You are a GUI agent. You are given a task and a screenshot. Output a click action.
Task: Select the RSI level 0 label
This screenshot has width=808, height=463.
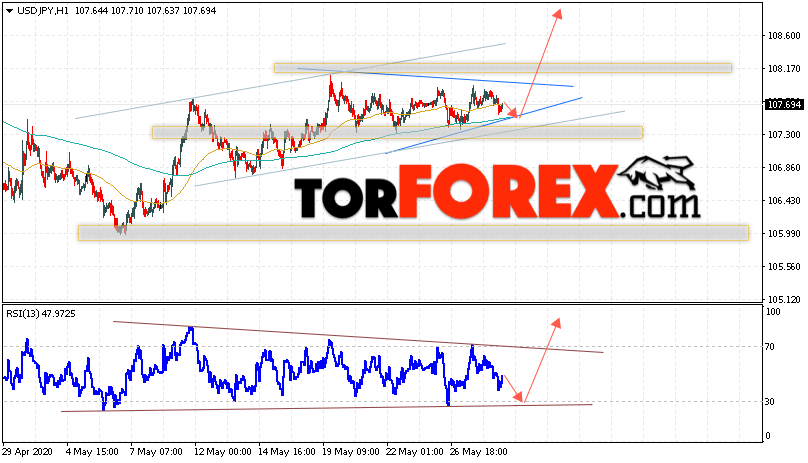point(768,436)
